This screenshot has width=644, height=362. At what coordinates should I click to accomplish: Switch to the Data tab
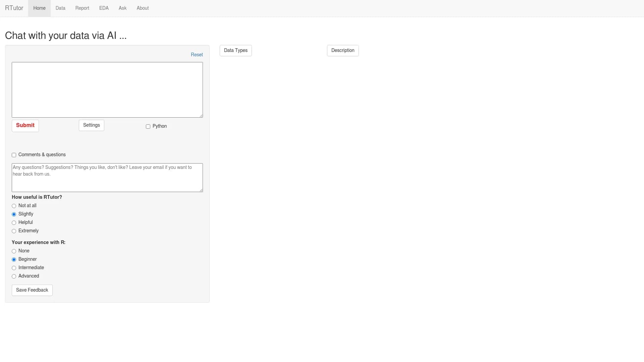[x=60, y=8]
